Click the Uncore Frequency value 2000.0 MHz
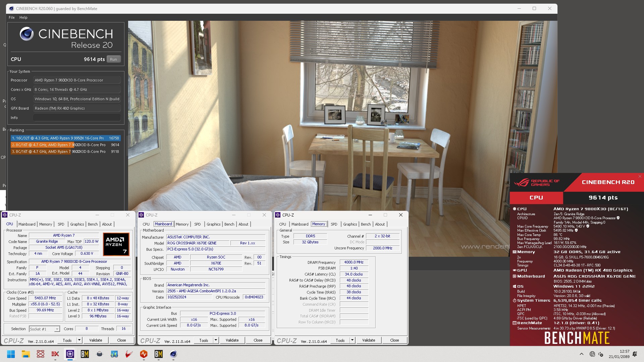Image resolution: width=644 pixels, height=362 pixels. pos(383,248)
